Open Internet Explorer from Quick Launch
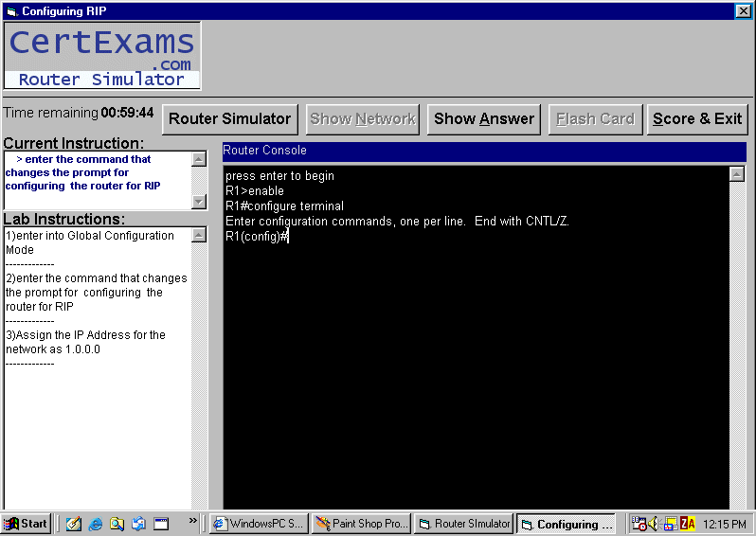The height and width of the screenshot is (536, 756). pos(95,524)
